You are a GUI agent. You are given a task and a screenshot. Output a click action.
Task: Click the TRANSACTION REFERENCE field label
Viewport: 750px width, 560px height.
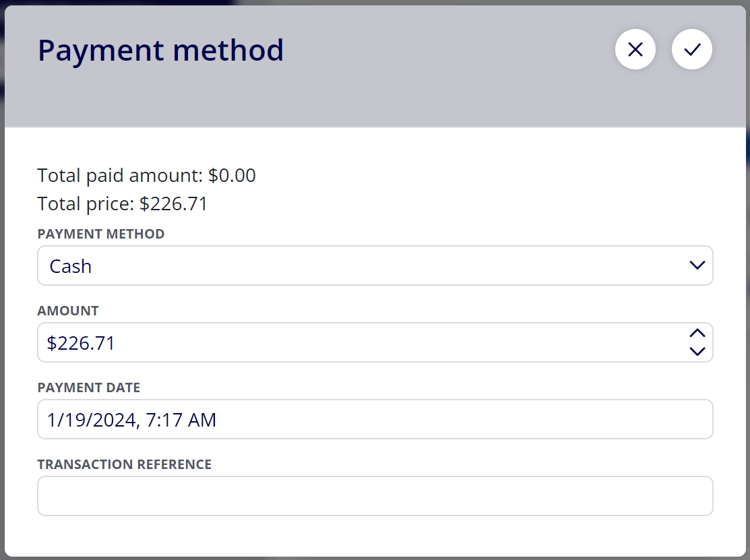point(125,464)
